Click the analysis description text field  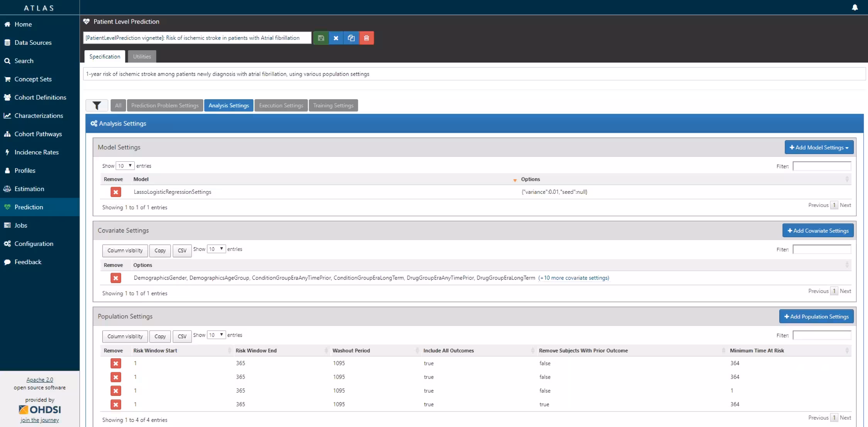[x=474, y=74]
